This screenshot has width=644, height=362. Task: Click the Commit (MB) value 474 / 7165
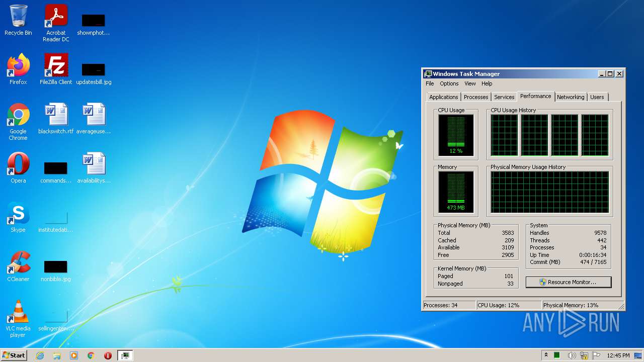point(593,262)
